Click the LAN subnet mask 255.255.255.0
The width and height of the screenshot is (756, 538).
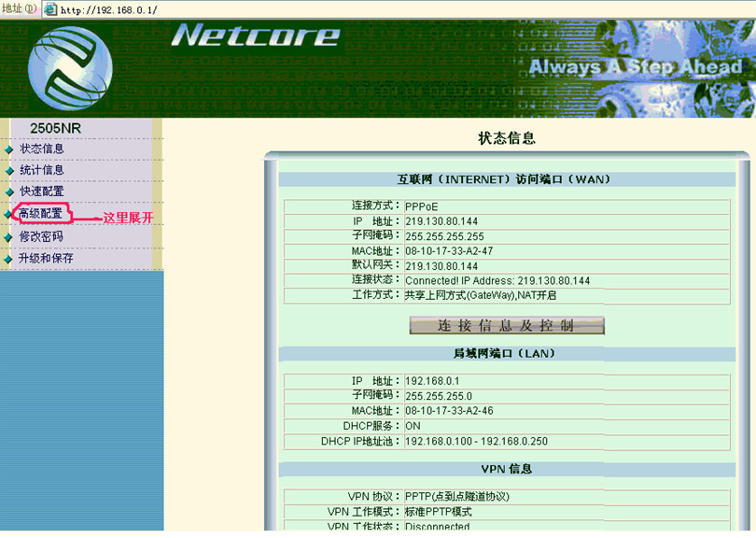(x=439, y=396)
